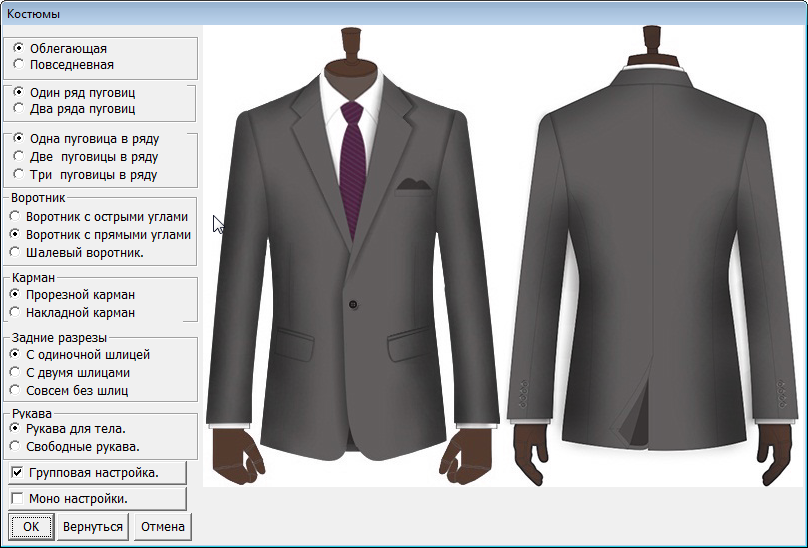
Task: Pick Три пуговицы в ряду
Action: [19, 175]
